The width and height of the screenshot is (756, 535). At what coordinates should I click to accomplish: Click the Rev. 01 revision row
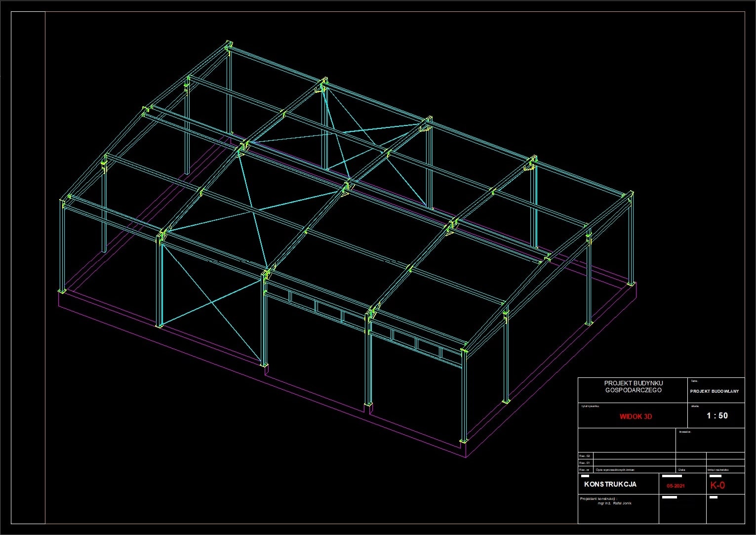(585, 463)
